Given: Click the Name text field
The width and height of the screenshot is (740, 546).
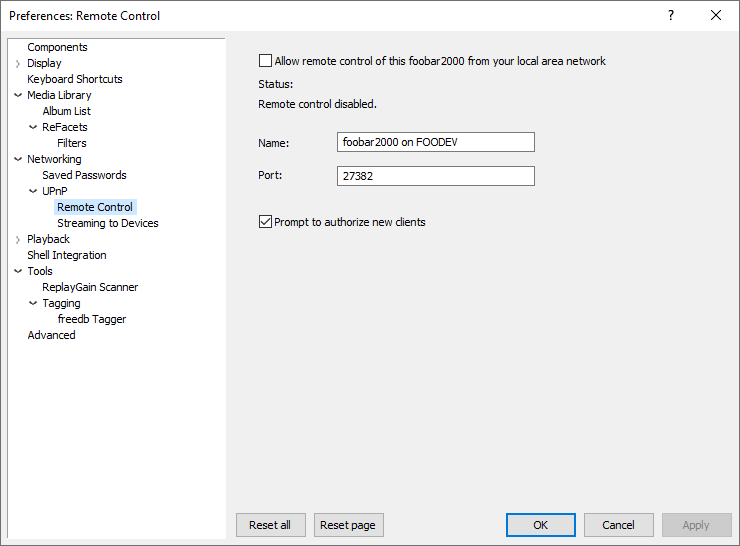Looking at the screenshot, I should tap(436, 143).
